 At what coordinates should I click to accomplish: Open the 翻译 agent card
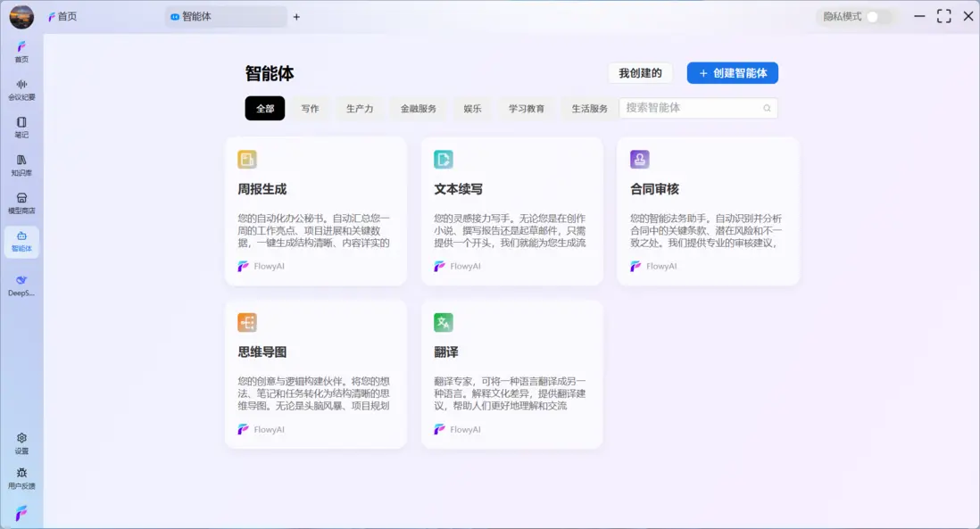[x=511, y=374]
